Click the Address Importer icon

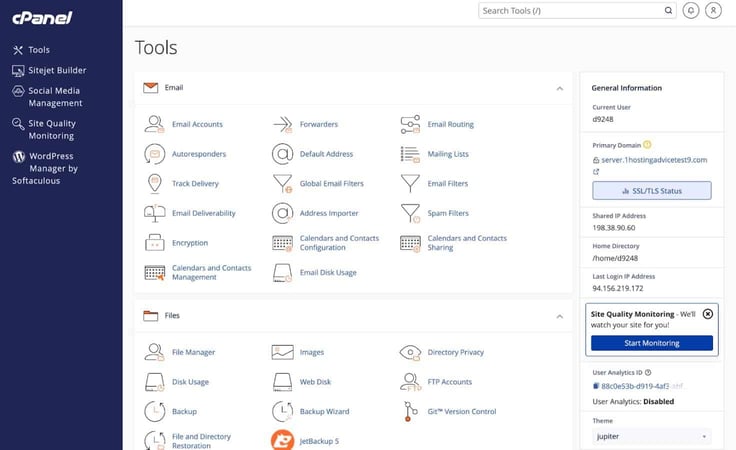click(283, 213)
